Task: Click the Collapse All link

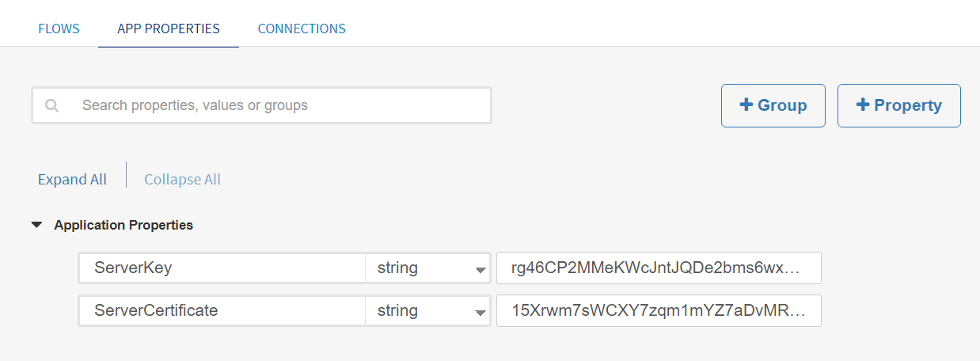Action: tap(182, 180)
